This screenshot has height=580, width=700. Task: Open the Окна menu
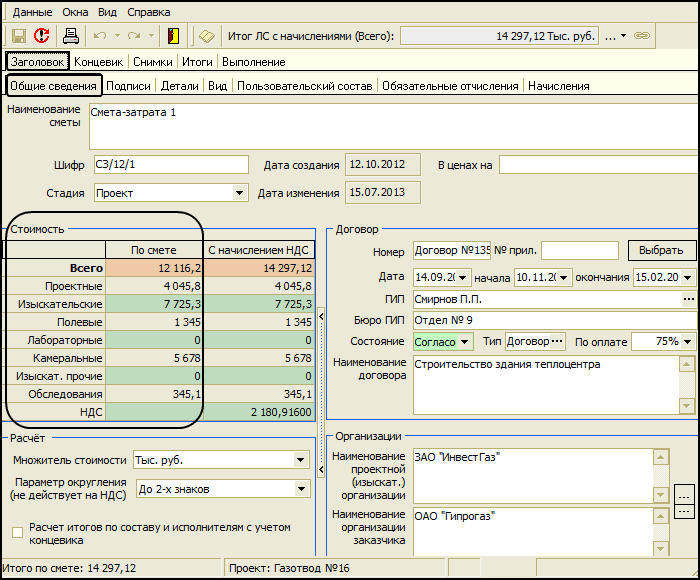coord(75,12)
